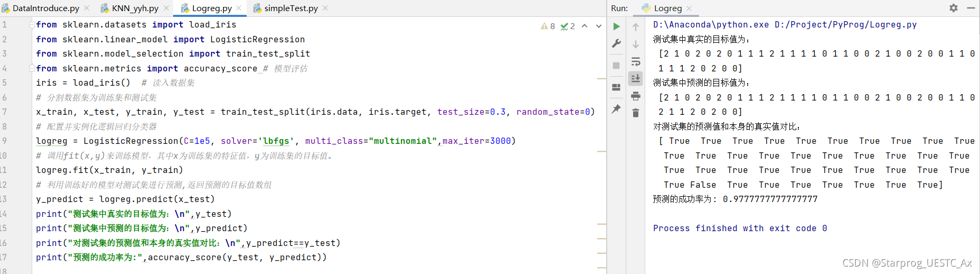The width and height of the screenshot is (980, 274).
Task: Go down the stack trace arrow
Action: point(636,44)
